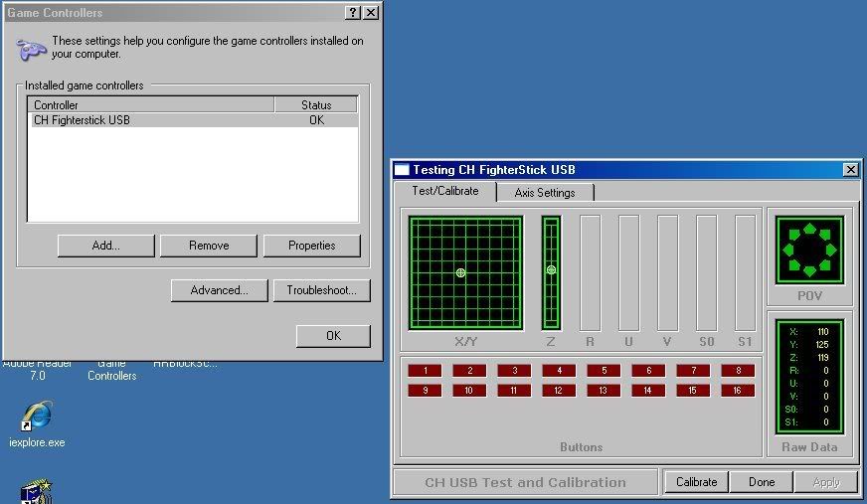The height and width of the screenshot is (504, 867).
Task: Click the Game Controllers help question button
Action: coord(353,13)
